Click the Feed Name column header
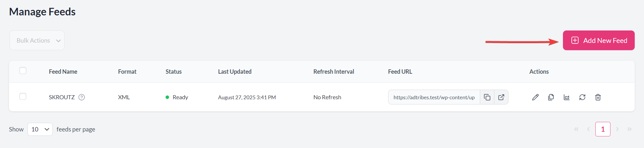This screenshot has height=148, width=644. (x=63, y=72)
